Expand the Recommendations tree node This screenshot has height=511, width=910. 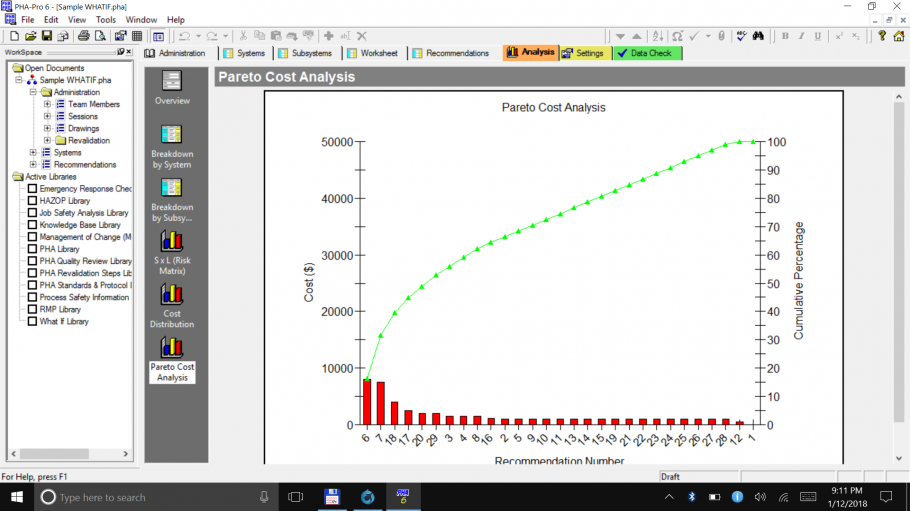[33, 165]
